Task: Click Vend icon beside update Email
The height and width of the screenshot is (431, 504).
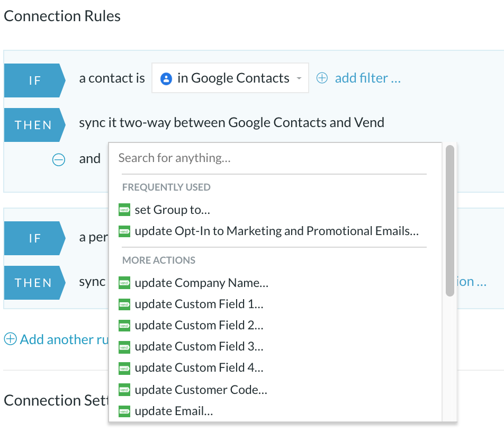Action: pyautogui.click(x=124, y=411)
